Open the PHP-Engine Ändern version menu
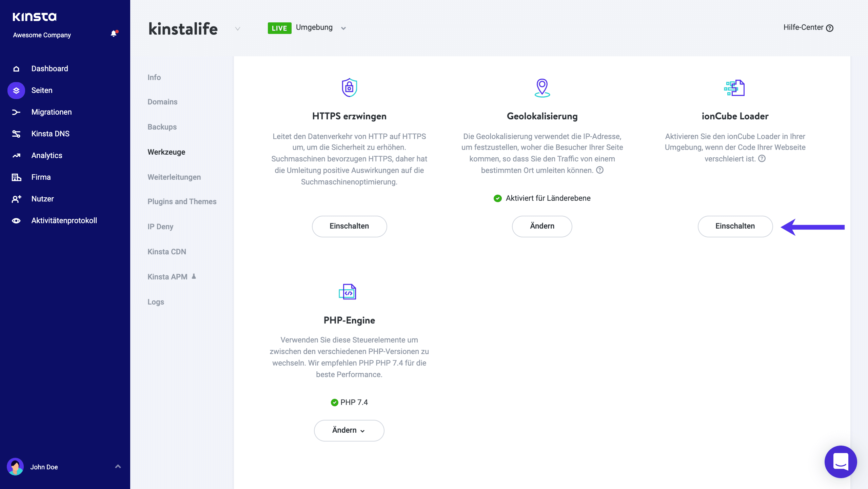868x489 pixels. coord(349,430)
